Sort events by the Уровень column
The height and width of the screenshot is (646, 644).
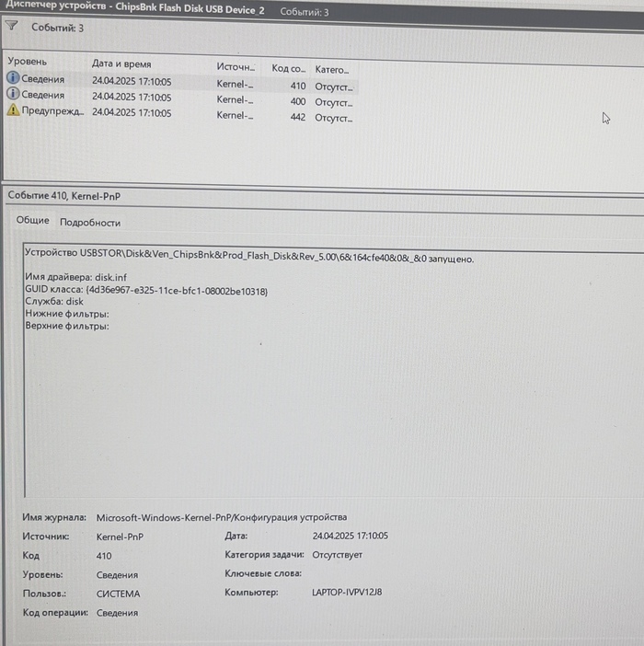[28, 61]
